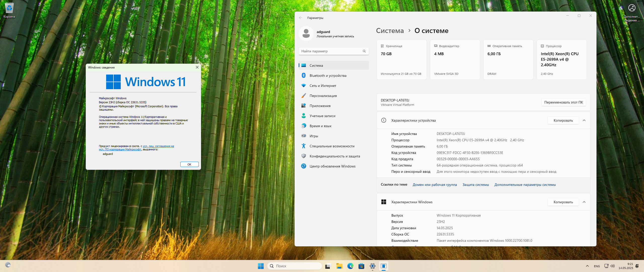Open Gaming settings section

334,136
